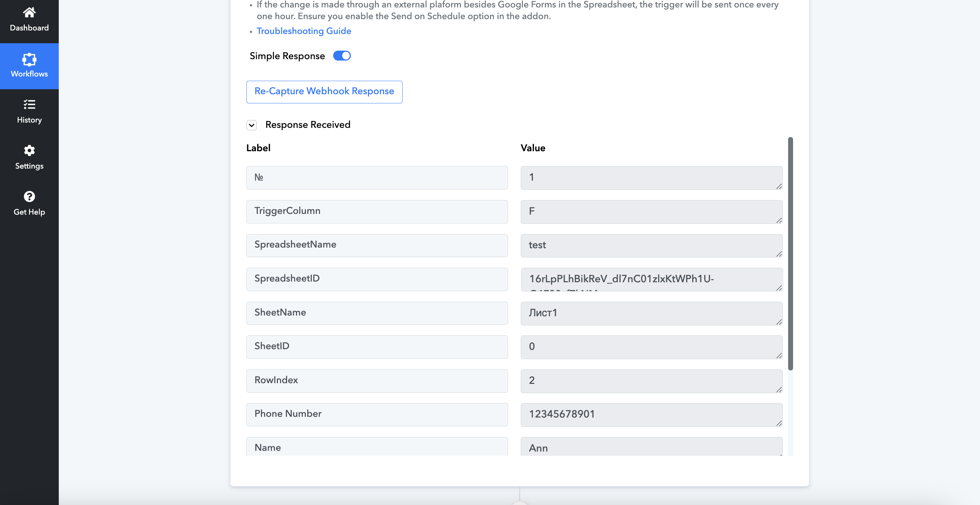The width and height of the screenshot is (980, 505).
Task: Open the Troubleshooting Guide link
Action: point(303,31)
